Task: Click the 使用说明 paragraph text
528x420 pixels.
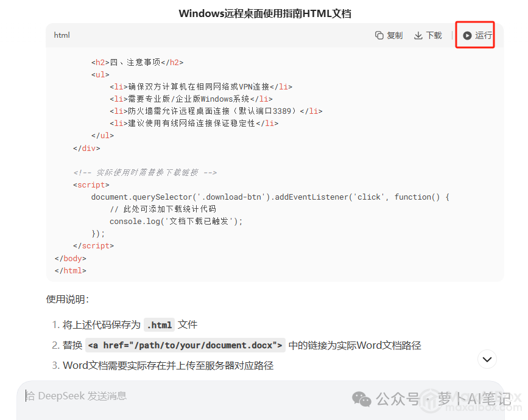Action: (68, 299)
